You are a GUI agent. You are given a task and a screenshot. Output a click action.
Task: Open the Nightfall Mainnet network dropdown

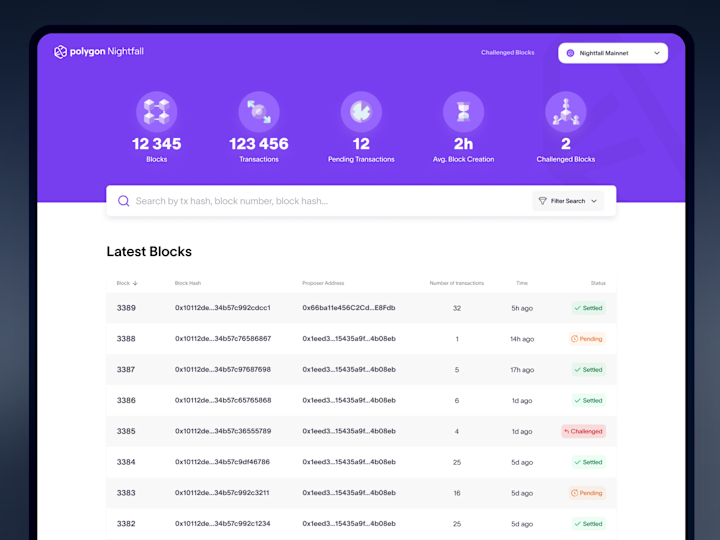613,53
